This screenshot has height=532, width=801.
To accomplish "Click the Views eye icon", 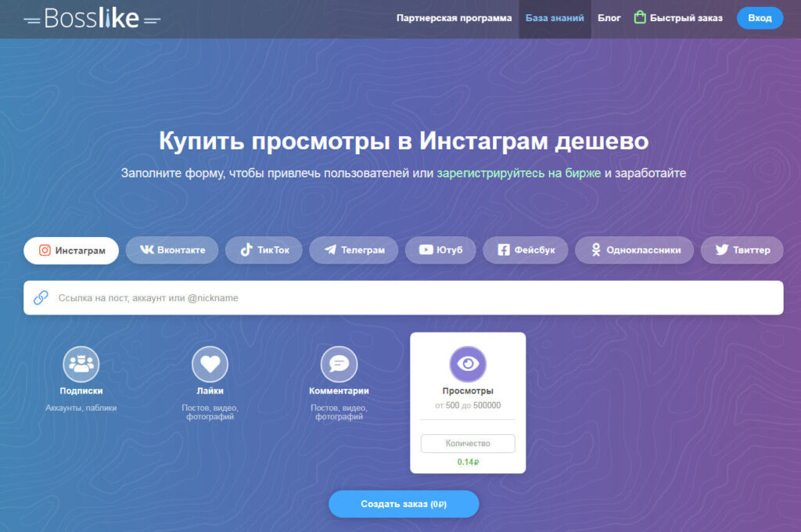I will [x=468, y=365].
